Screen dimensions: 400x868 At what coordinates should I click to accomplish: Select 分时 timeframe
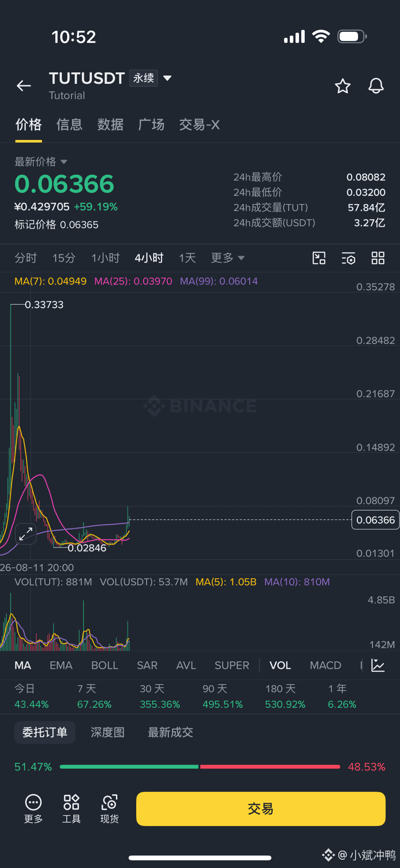click(26, 258)
